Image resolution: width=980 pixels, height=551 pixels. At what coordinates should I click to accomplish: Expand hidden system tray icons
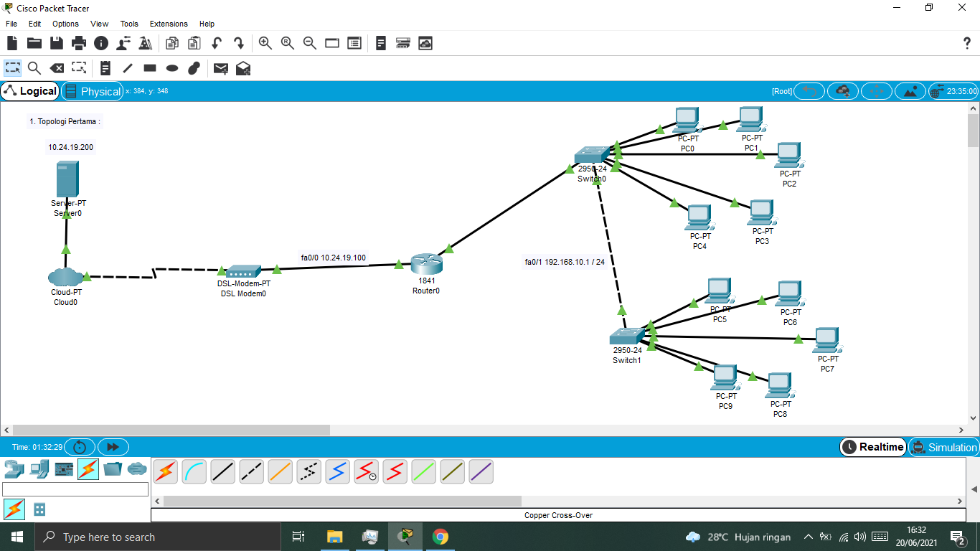point(808,536)
